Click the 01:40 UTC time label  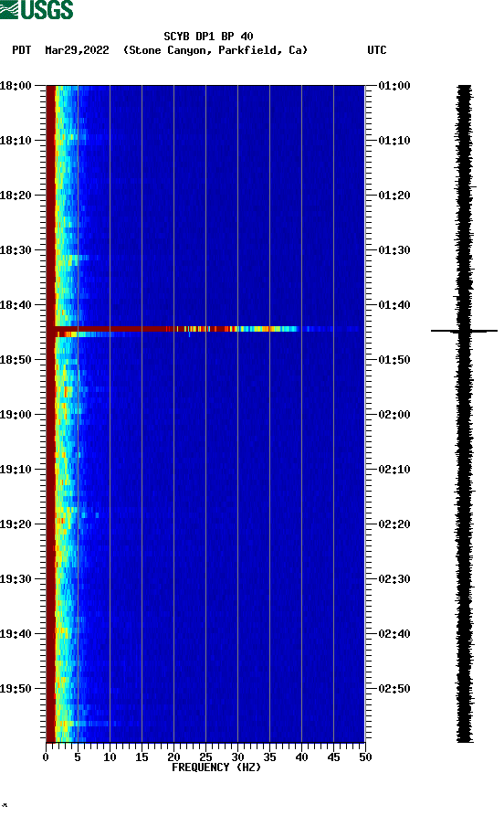click(x=394, y=305)
